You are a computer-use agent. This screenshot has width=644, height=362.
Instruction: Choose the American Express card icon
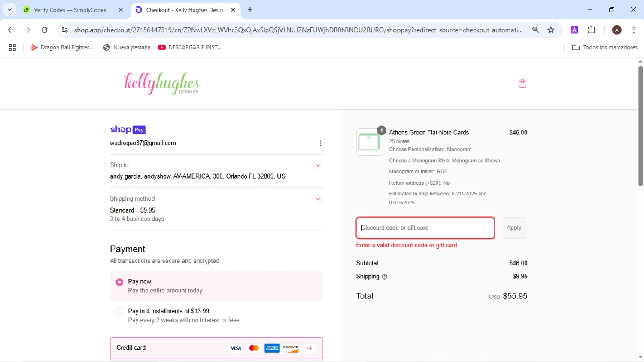[272, 348]
